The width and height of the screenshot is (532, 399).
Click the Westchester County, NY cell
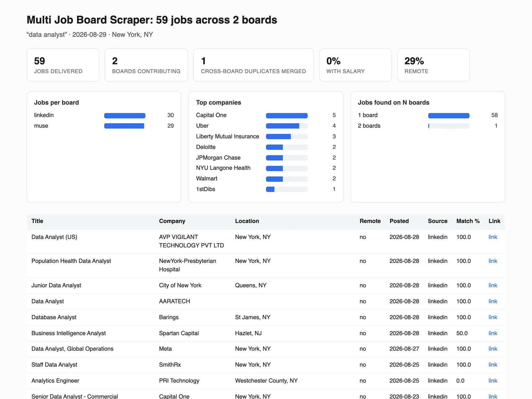point(266,381)
